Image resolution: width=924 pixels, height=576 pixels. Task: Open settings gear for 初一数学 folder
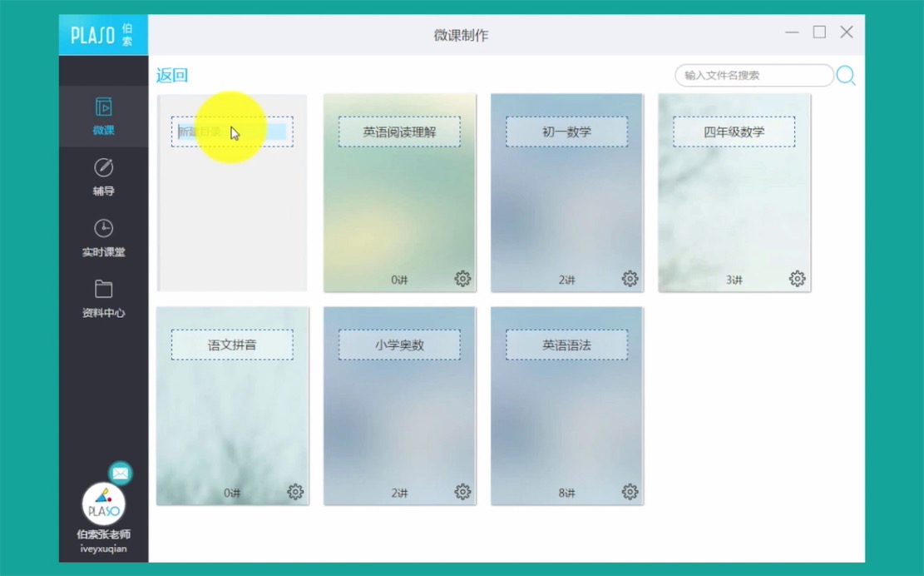[x=630, y=279]
